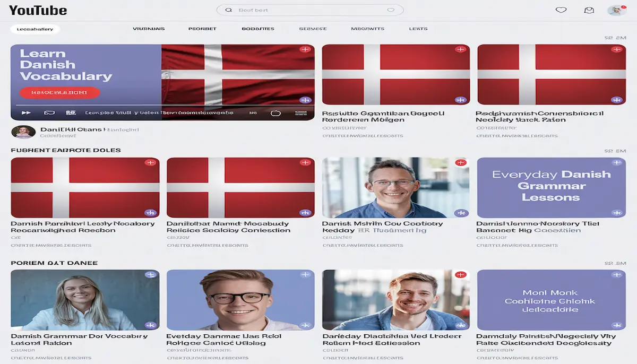
Task: Click the three-line menu icon in the featured player
Action: click(x=301, y=113)
